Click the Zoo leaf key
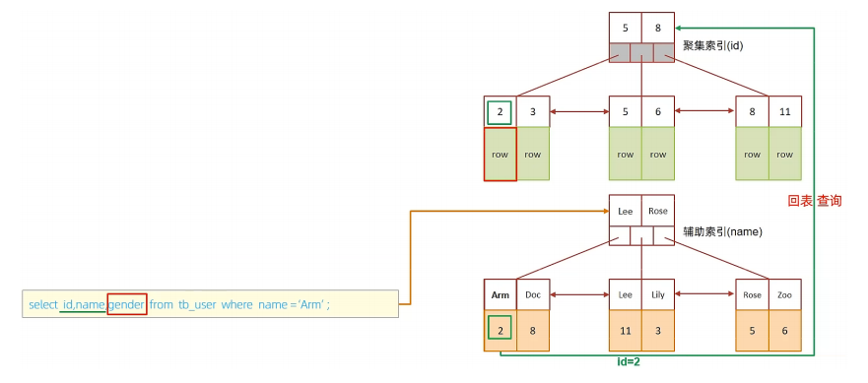The height and width of the screenshot is (383, 868). point(784,295)
